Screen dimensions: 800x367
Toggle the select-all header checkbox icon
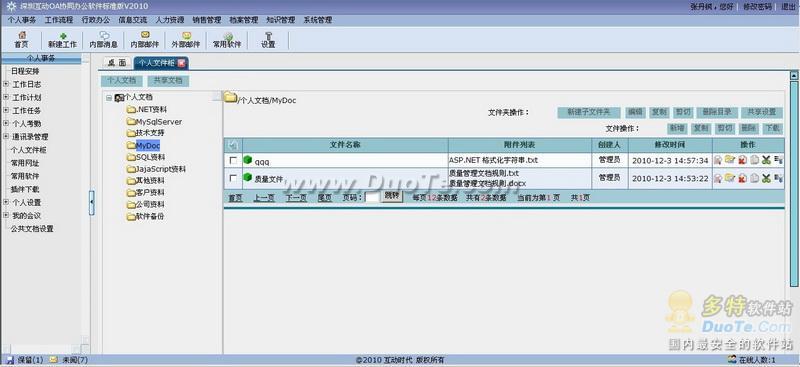click(x=233, y=145)
